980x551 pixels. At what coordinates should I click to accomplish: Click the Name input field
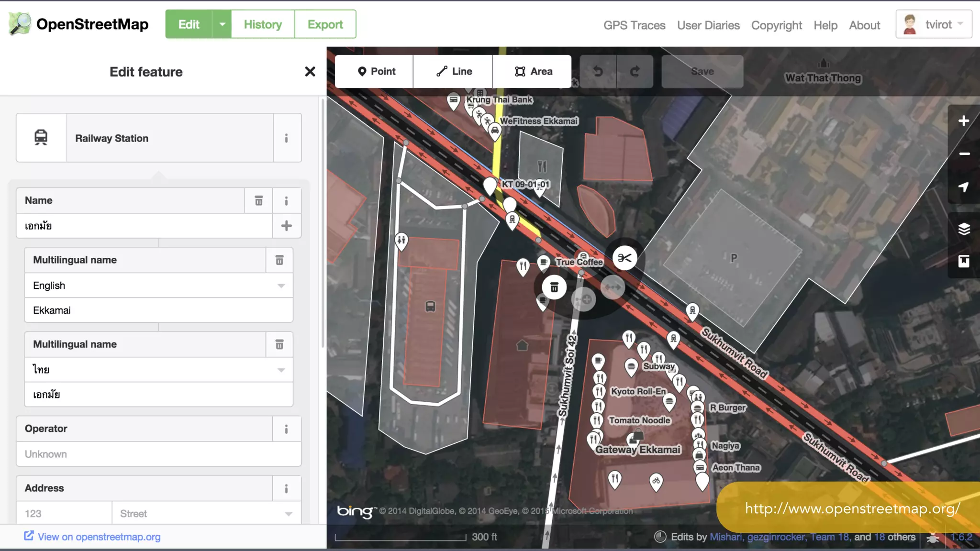click(x=144, y=226)
